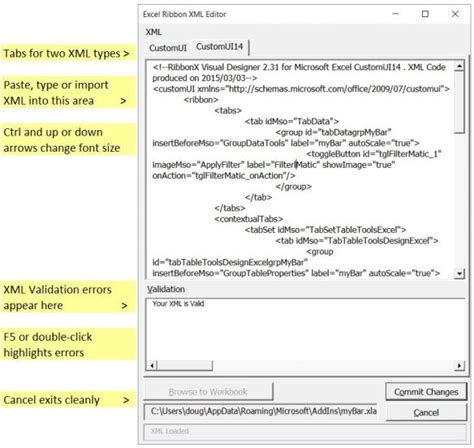474x448 pixels.
Task: Click the Validation scrollbar left arrow
Action: tap(152, 366)
